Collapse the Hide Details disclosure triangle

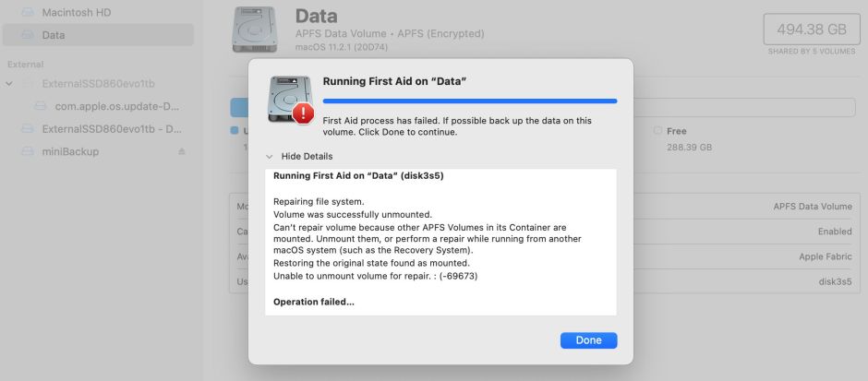pos(270,157)
